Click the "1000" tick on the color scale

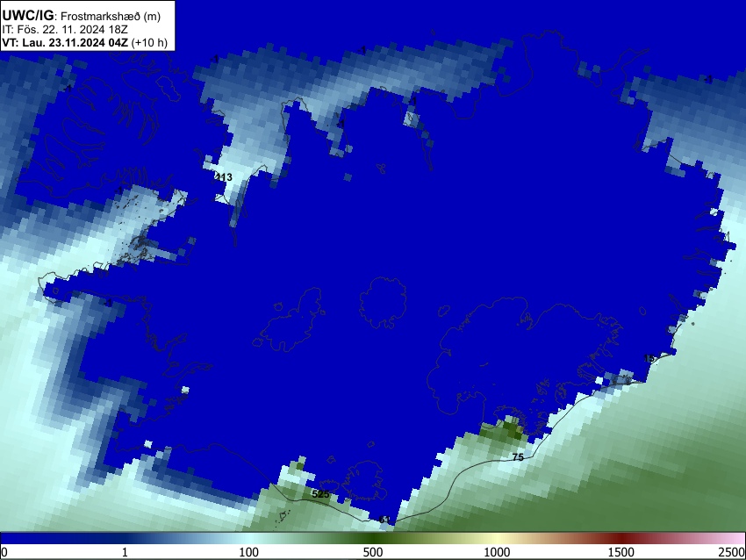pyautogui.click(x=497, y=552)
